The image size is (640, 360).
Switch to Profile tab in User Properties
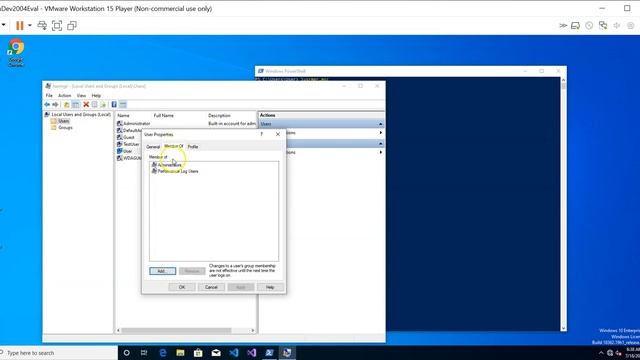pyautogui.click(x=193, y=147)
